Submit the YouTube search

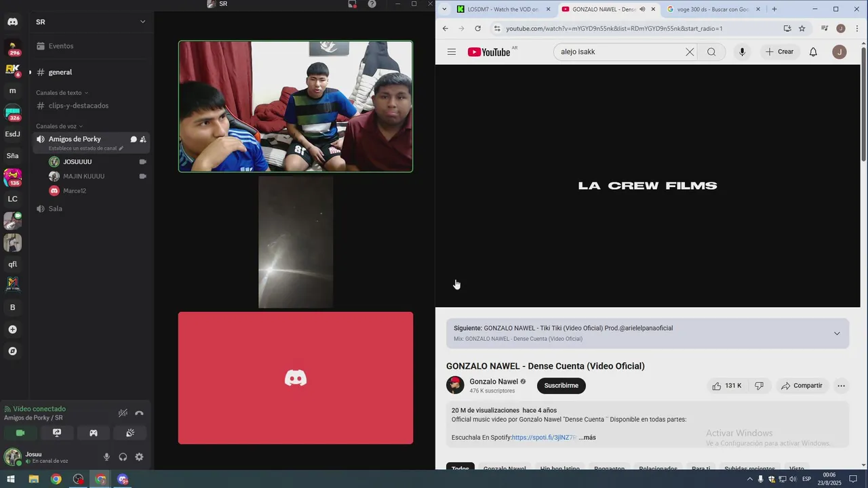(711, 52)
